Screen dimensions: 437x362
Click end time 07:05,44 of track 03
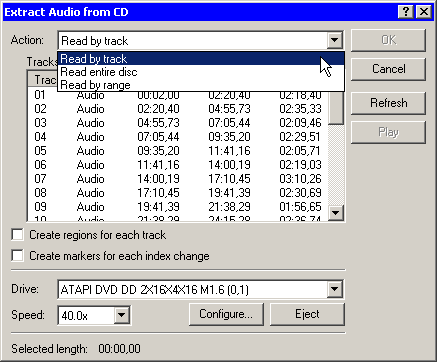pyautogui.click(x=229, y=123)
